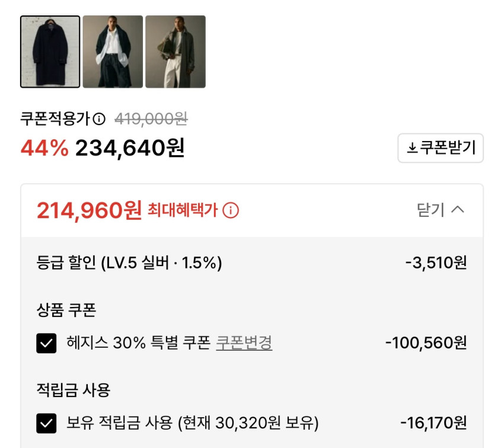
Task: Uncheck the 헤지스 30% 특별 쿠폰 checkbox
Action: coord(46,343)
